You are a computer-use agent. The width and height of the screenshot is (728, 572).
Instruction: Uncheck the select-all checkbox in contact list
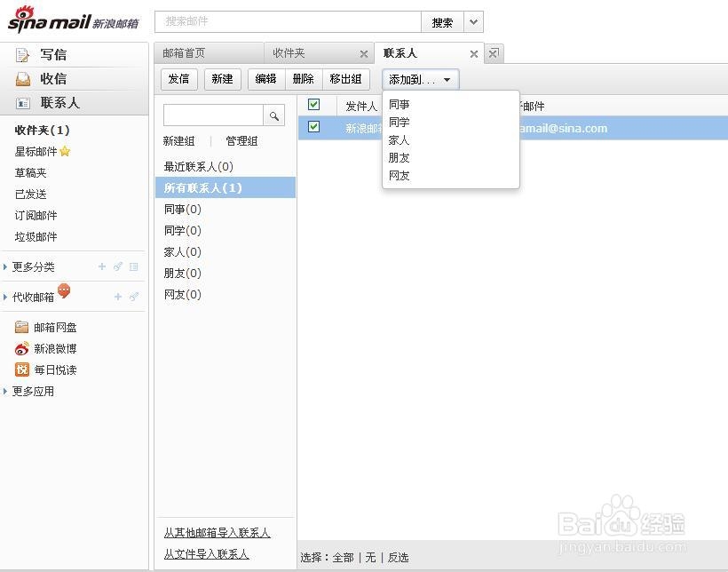pos(315,104)
